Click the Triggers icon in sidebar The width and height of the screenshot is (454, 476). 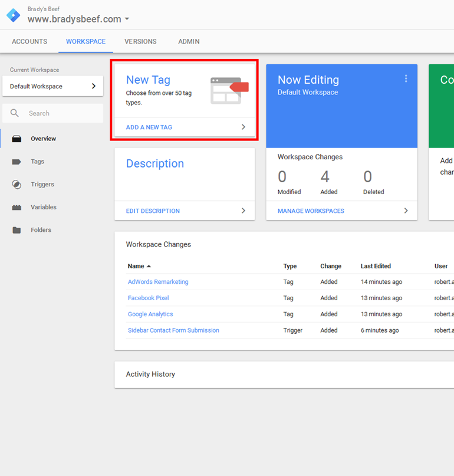coord(17,185)
